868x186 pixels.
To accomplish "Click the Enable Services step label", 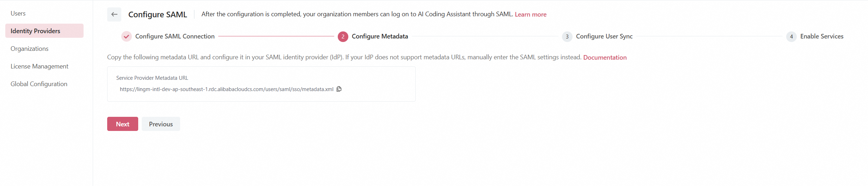I will click(x=821, y=36).
